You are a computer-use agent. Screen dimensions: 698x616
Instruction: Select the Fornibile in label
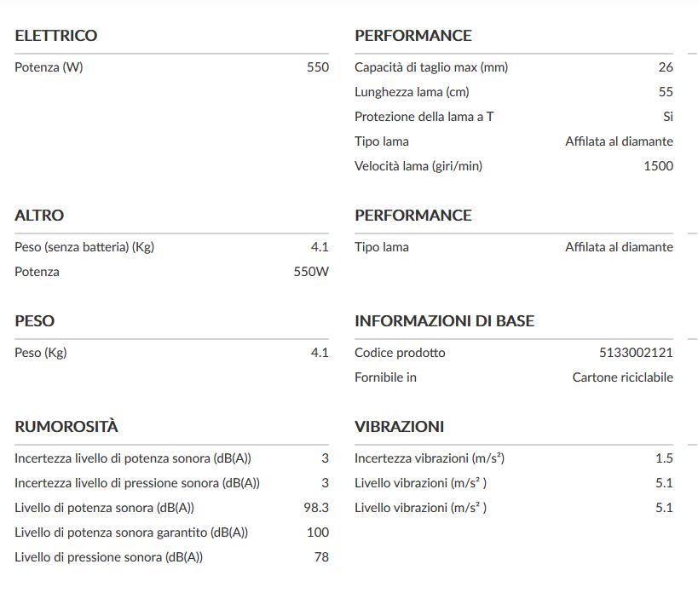tap(385, 377)
